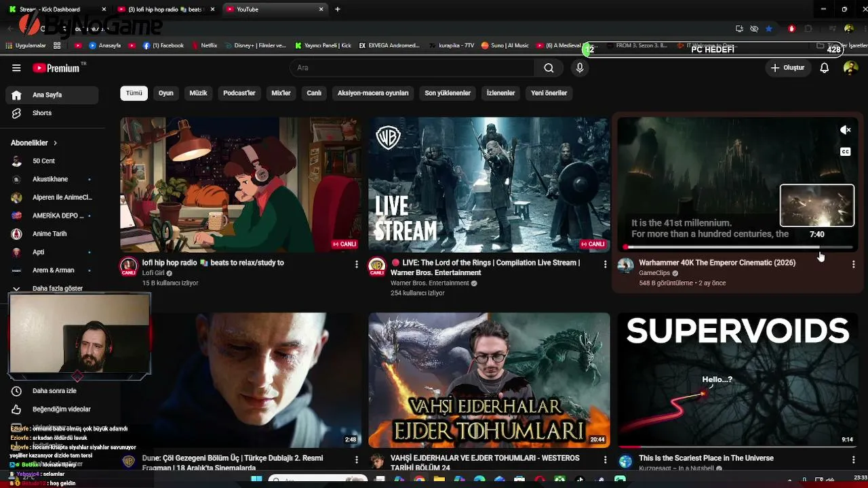Bookmark this page with the star icon

[769, 28]
